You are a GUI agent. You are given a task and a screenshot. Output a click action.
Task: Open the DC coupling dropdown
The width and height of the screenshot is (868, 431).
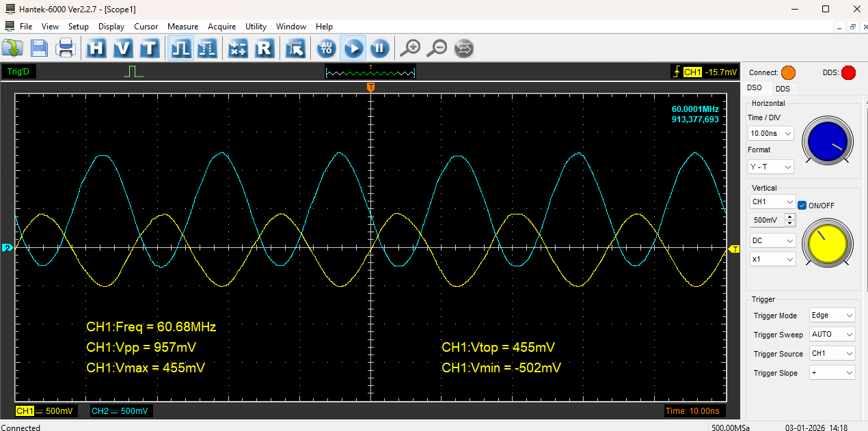[x=773, y=240]
